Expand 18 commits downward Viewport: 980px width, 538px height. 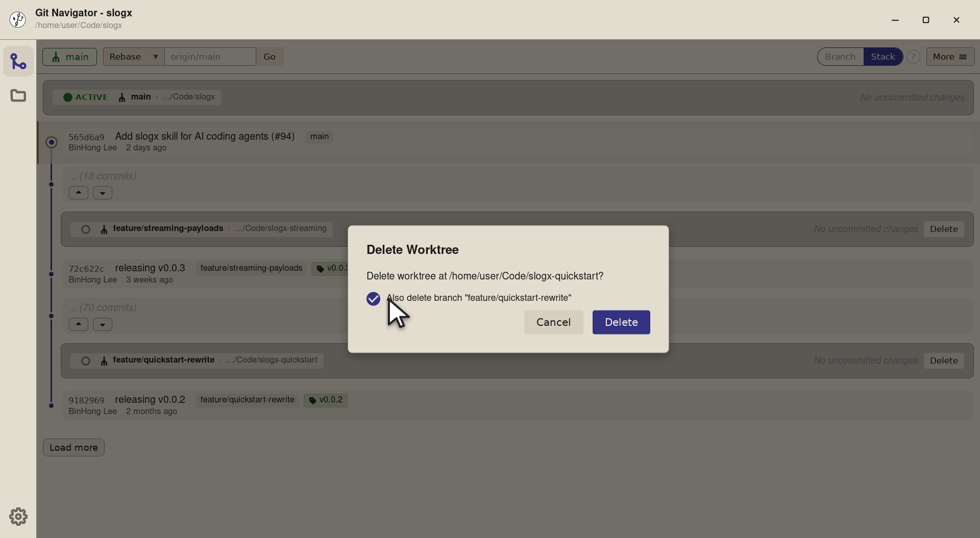(x=103, y=193)
